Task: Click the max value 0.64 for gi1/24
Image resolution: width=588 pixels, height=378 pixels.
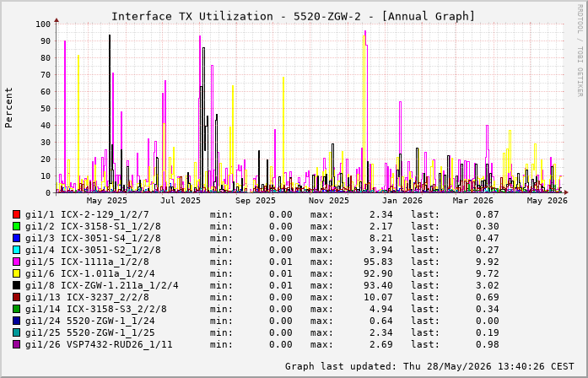Action: point(381,321)
